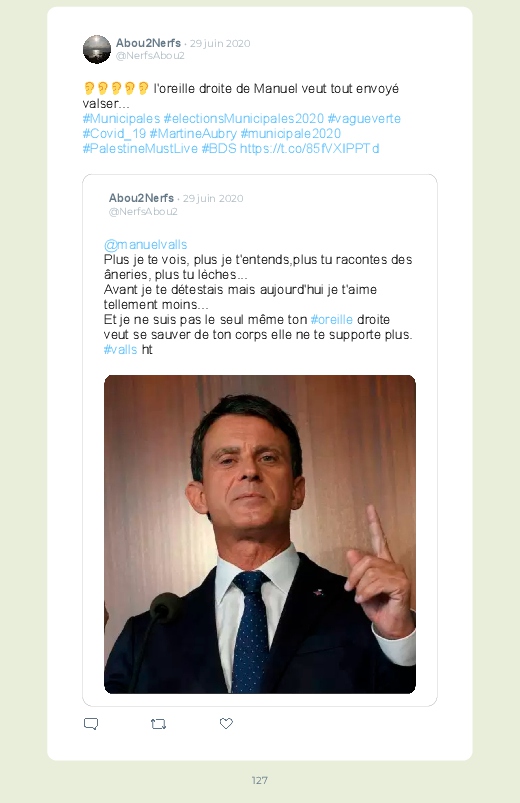Open the #electionsMunicipales2020 hashtag
This screenshot has width=520, height=803.
tap(243, 118)
